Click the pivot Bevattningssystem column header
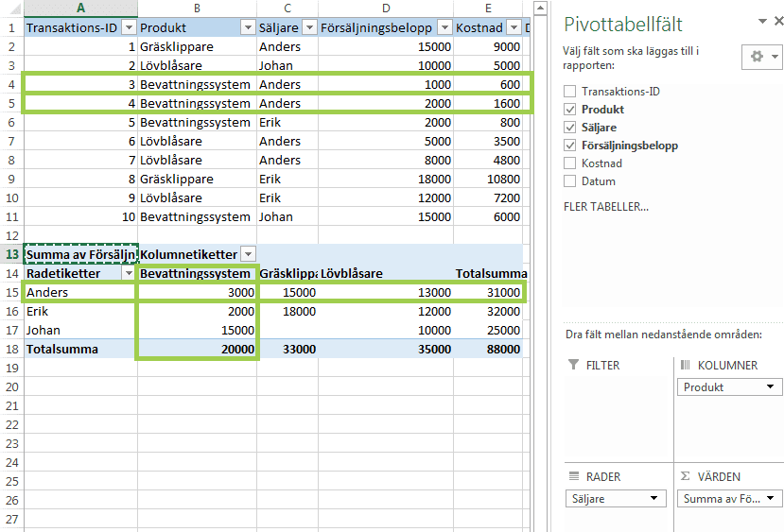 click(x=197, y=273)
